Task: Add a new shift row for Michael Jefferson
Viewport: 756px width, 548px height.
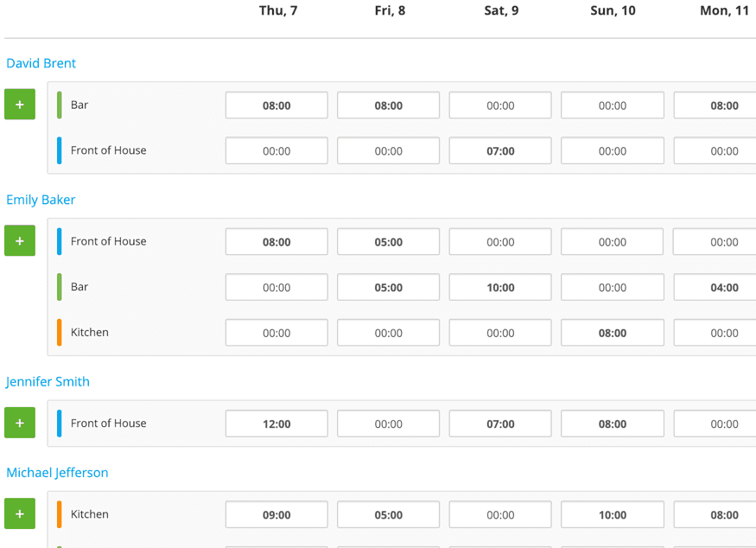Action: [19, 513]
